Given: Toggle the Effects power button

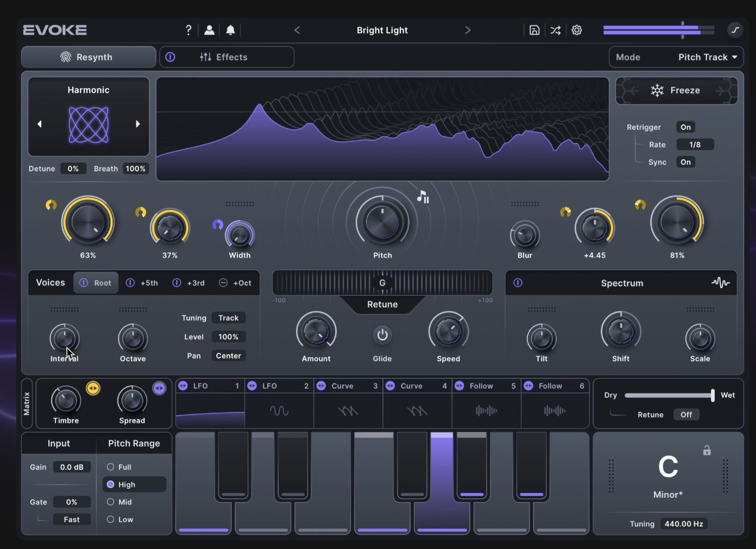Looking at the screenshot, I should (x=170, y=57).
